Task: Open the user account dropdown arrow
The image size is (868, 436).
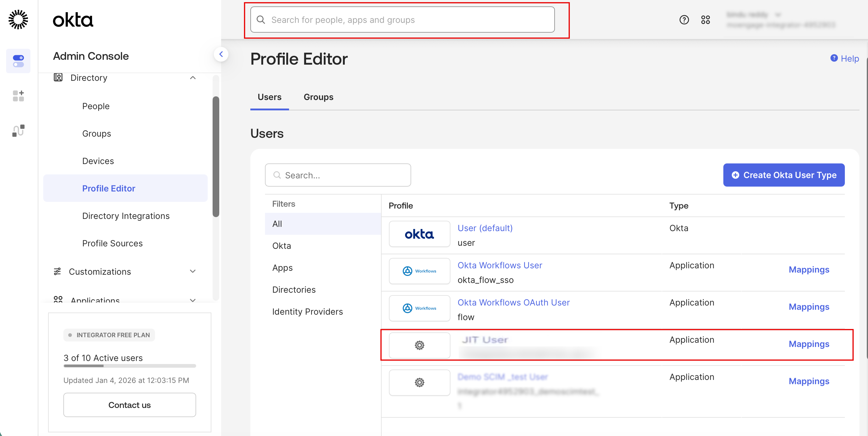Action: click(778, 15)
